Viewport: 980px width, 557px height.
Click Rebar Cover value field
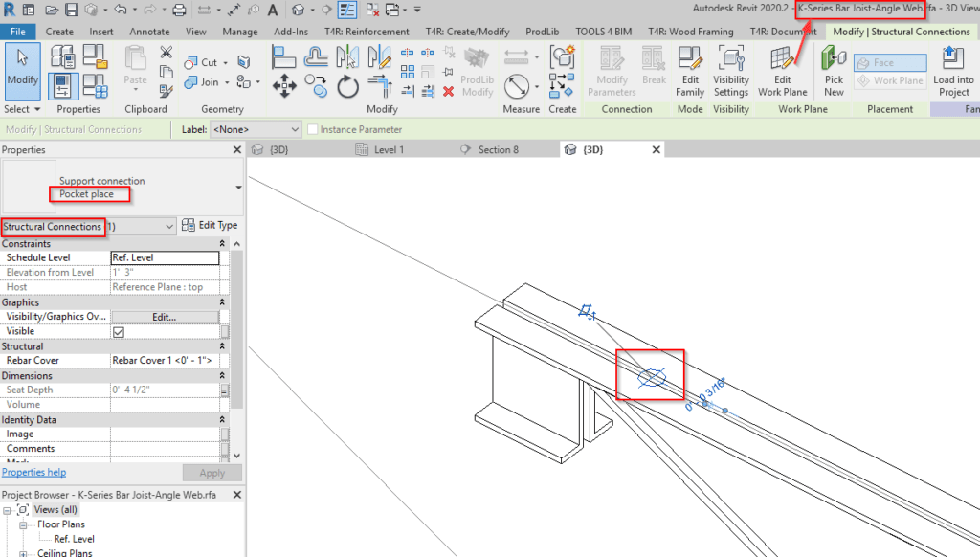[x=165, y=360]
